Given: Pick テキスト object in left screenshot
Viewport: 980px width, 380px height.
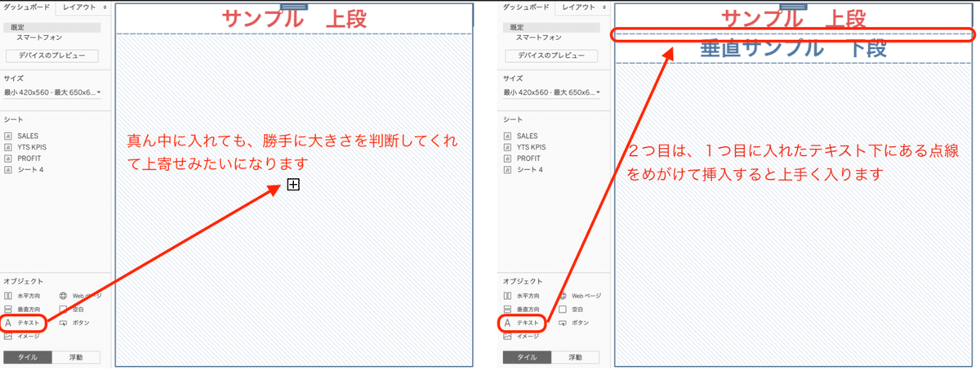Looking at the screenshot, I should point(22,324).
